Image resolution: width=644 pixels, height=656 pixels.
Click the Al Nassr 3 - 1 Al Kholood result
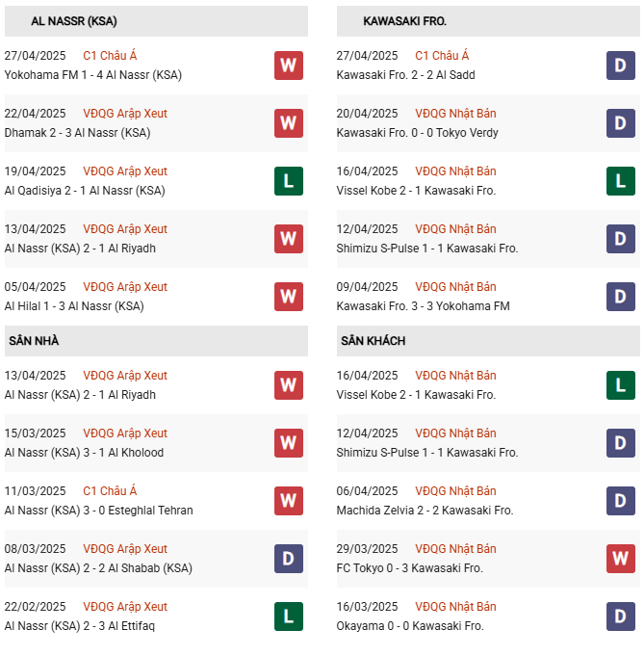point(84,453)
